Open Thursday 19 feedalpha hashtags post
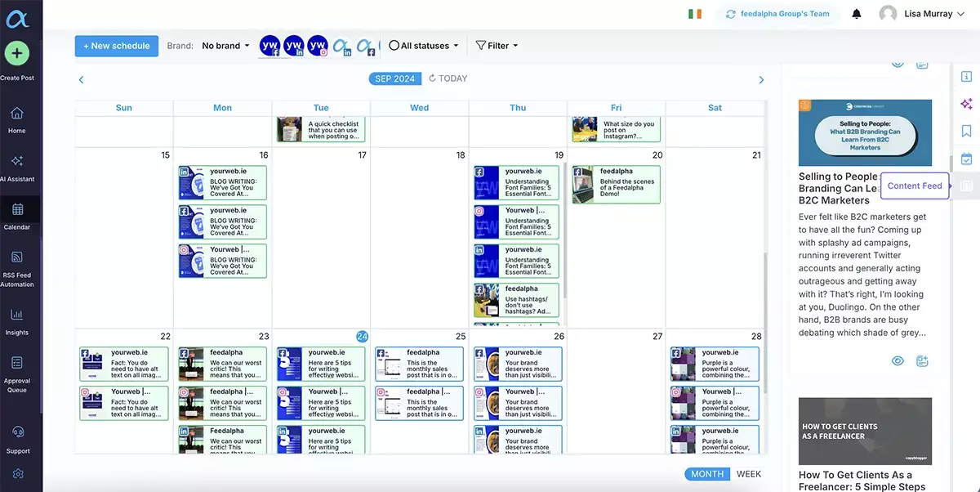 tap(516, 300)
